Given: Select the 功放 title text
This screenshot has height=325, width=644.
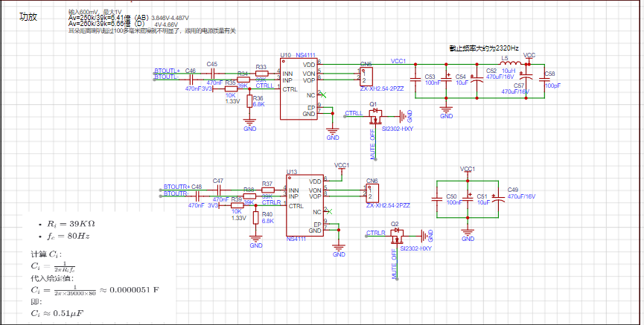Looking at the screenshot, I should [28, 17].
